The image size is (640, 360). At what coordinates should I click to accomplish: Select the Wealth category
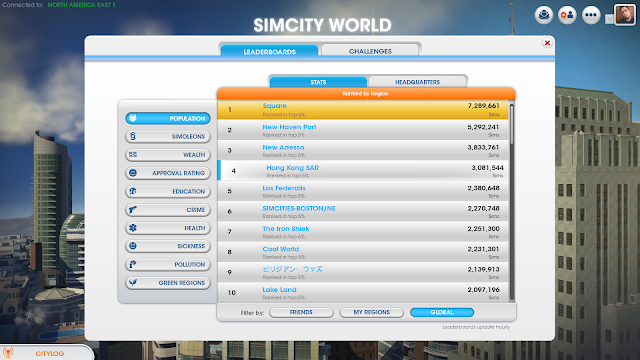pyautogui.click(x=168, y=155)
